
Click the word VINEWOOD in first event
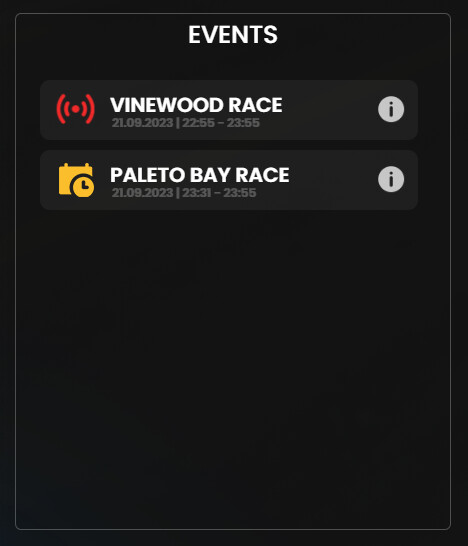point(166,105)
